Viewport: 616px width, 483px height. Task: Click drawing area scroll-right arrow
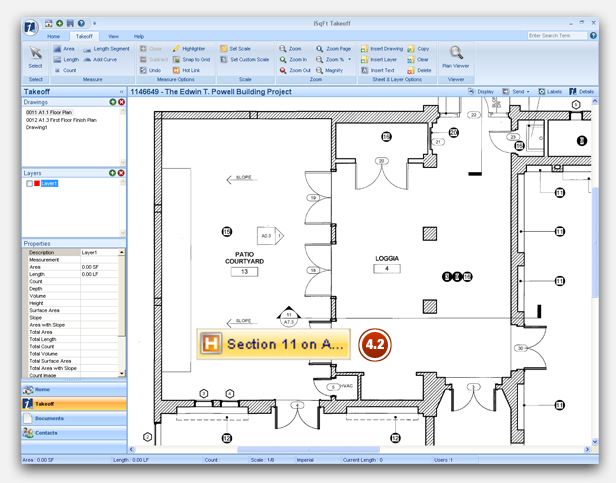pyautogui.click(x=587, y=449)
